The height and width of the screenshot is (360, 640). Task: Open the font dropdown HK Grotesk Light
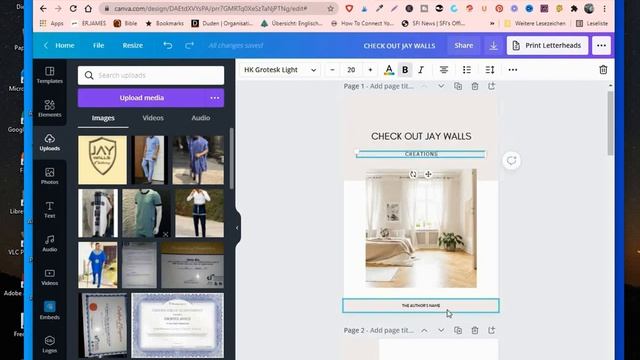click(280, 70)
